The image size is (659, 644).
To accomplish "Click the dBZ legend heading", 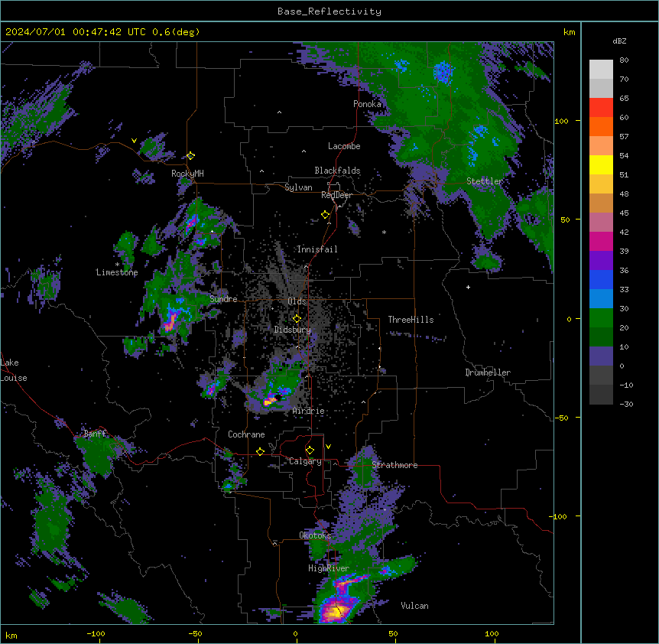I will pos(619,41).
